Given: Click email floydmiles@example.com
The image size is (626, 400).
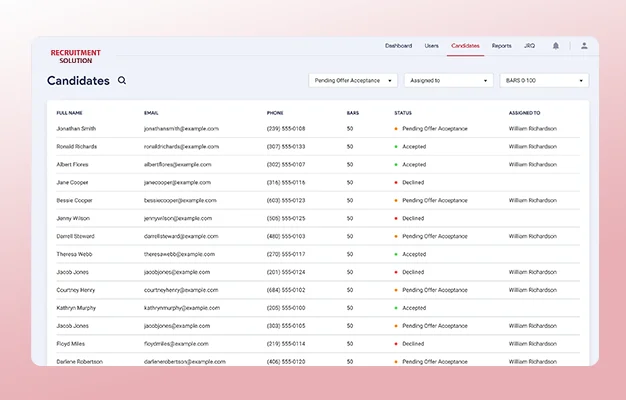Looking at the screenshot, I should 176,344.
